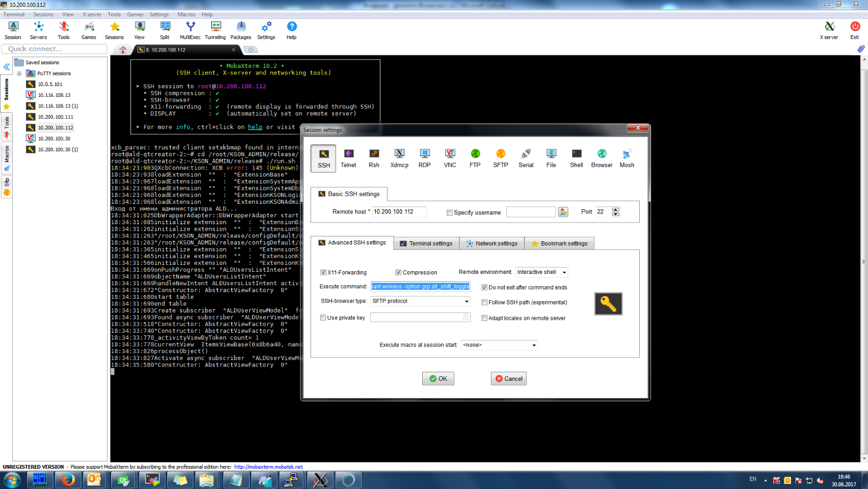Screen dimensions: 868x489
Task: Adjust the Port number stepper arrows
Action: coord(616,212)
